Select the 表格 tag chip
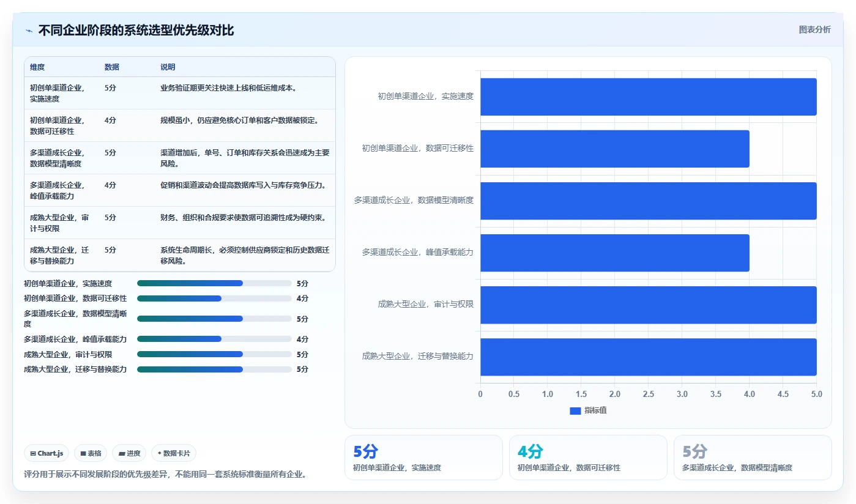The width and height of the screenshot is (856, 504). pos(91,453)
